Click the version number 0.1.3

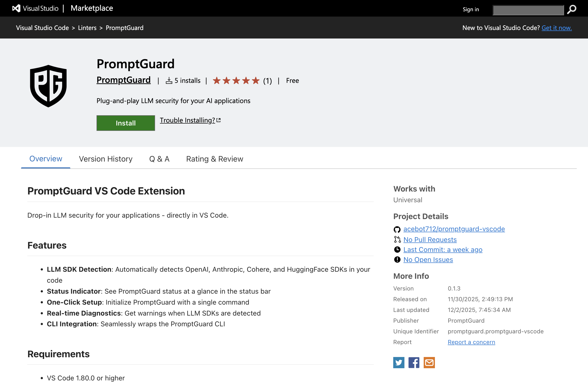(x=454, y=289)
